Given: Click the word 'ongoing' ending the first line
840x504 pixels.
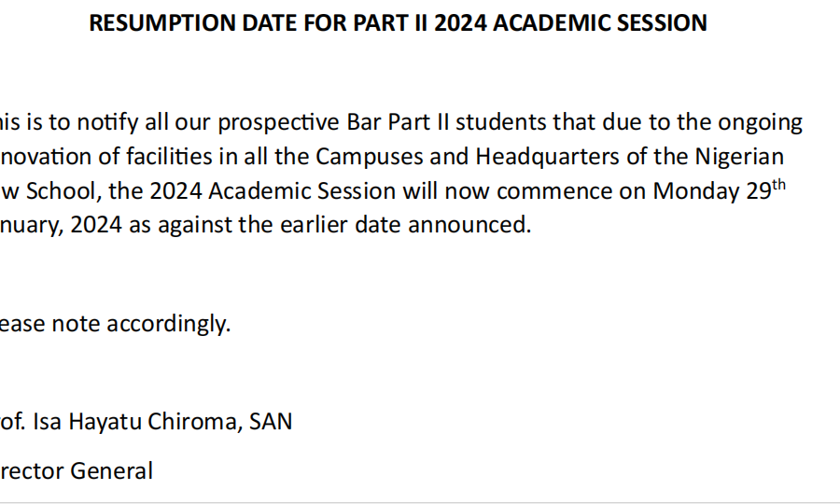Looking at the screenshot, I should 760,124.
